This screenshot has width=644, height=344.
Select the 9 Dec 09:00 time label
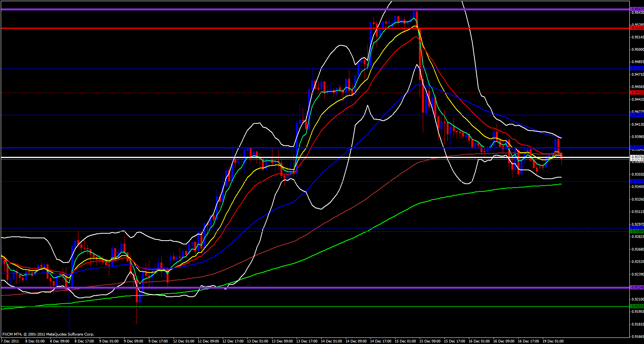click(133, 341)
